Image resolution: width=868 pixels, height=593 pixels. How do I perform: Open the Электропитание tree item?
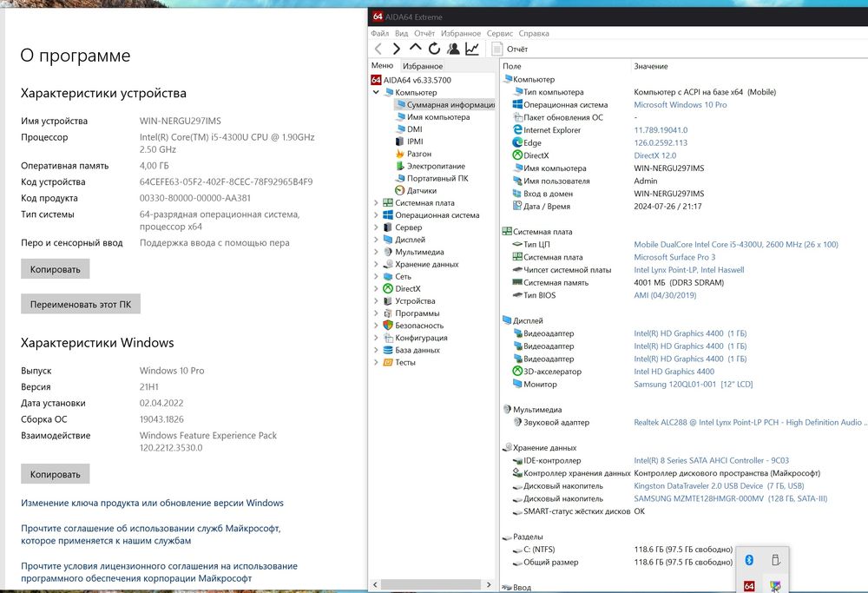(431, 166)
